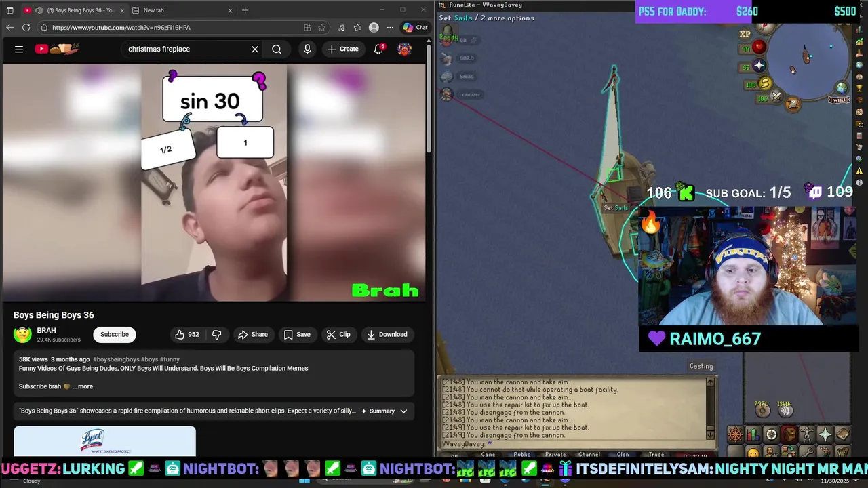The height and width of the screenshot is (488, 868).
Task: Open the RuneLite calculator panel icon
Action: [859, 136]
